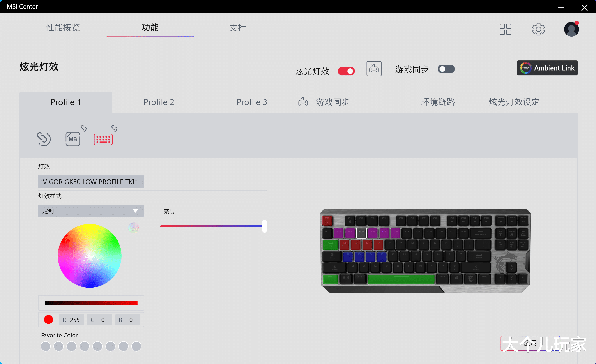Expand the VIGOR GK50 LOW PROFILE TKL device selector
The width and height of the screenshot is (596, 364).
(x=91, y=181)
